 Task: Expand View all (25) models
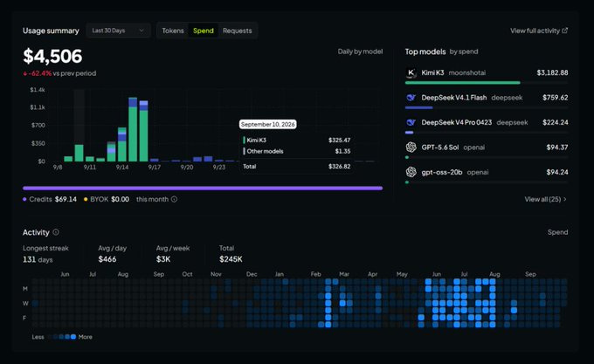click(545, 199)
